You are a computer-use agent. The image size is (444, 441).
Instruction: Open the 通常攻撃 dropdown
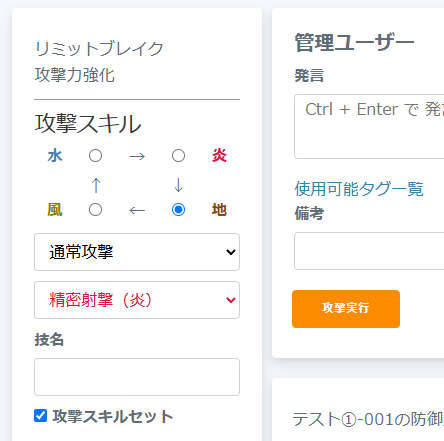click(x=137, y=252)
